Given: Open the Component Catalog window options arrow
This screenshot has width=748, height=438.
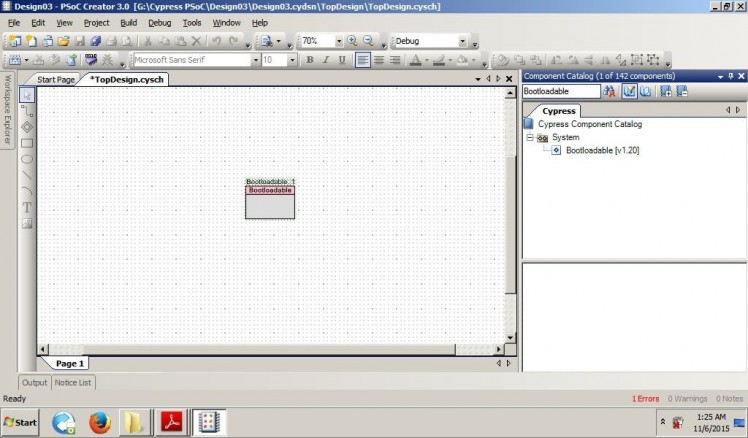Looking at the screenshot, I should pos(720,76).
